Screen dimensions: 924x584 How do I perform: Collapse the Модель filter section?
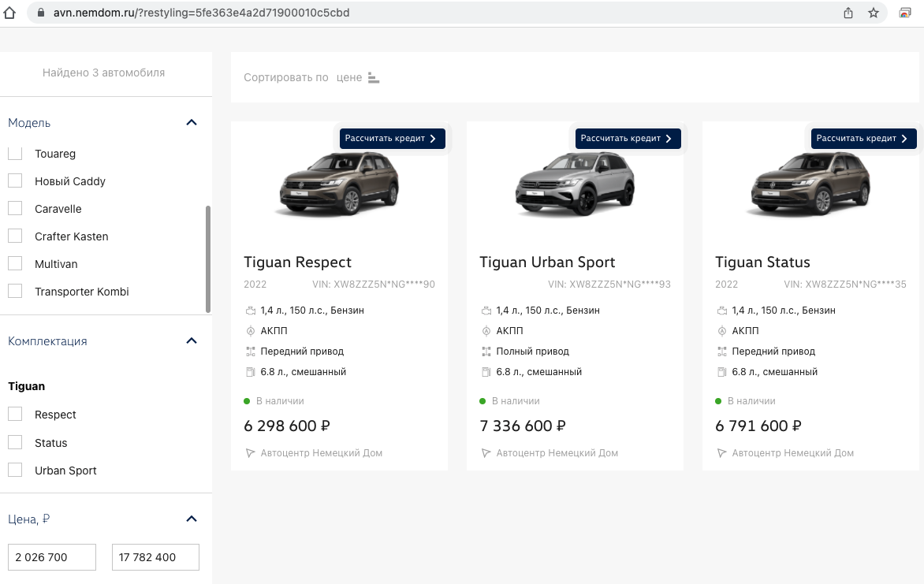click(x=192, y=123)
